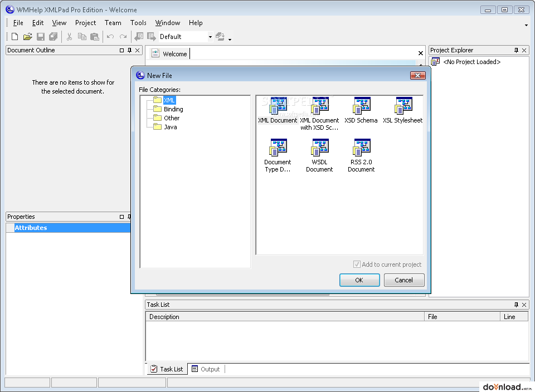Click the Redo arrow icon
The width and height of the screenshot is (535, 392).
pos(123,37)
